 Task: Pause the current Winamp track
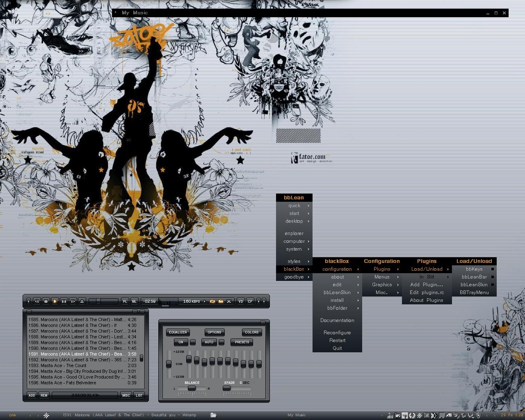[64, 301]
